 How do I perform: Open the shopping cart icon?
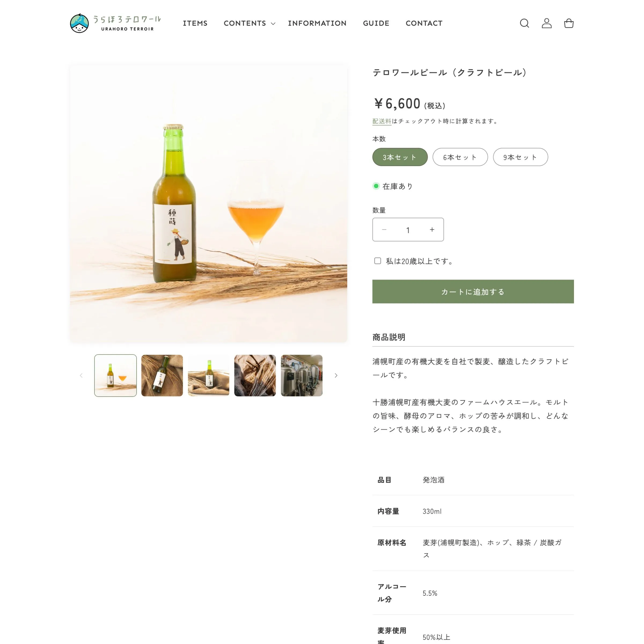(x=569, y=23)
